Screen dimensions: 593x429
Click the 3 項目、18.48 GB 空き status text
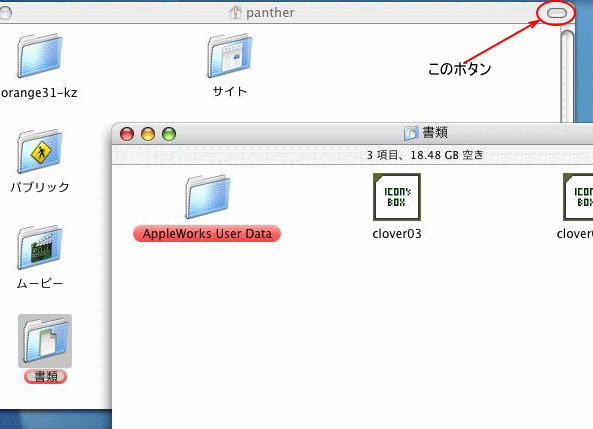click(425, 155)
